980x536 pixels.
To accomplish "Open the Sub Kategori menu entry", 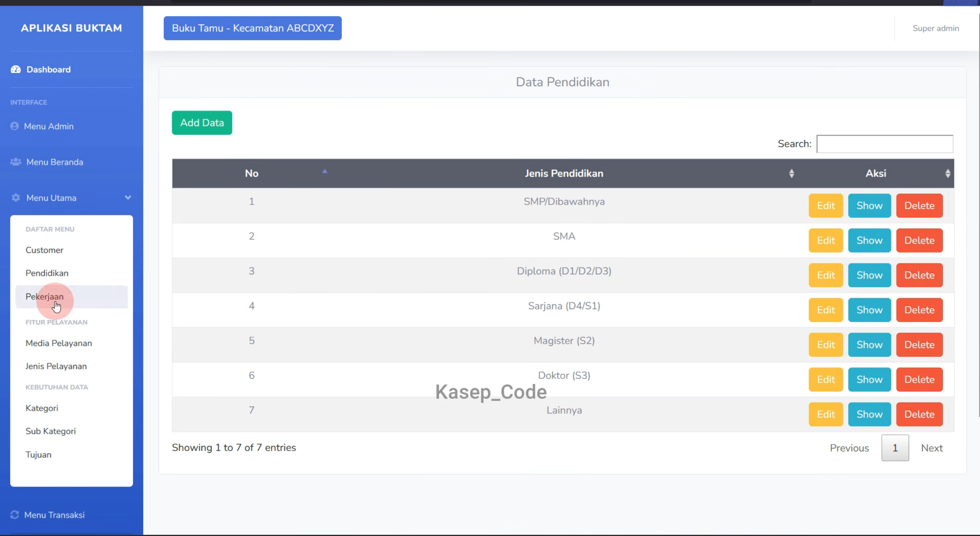I will click(x=51, y=431).
